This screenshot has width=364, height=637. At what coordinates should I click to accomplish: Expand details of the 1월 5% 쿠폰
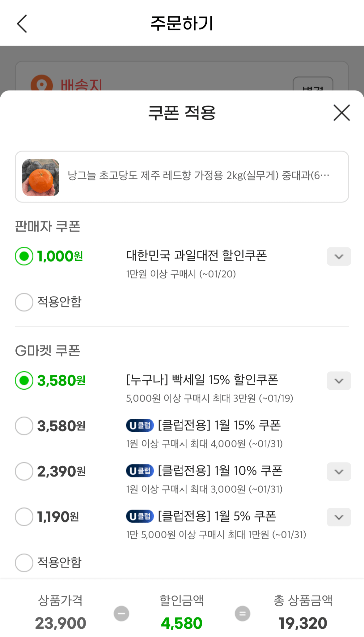coord(339,517)
